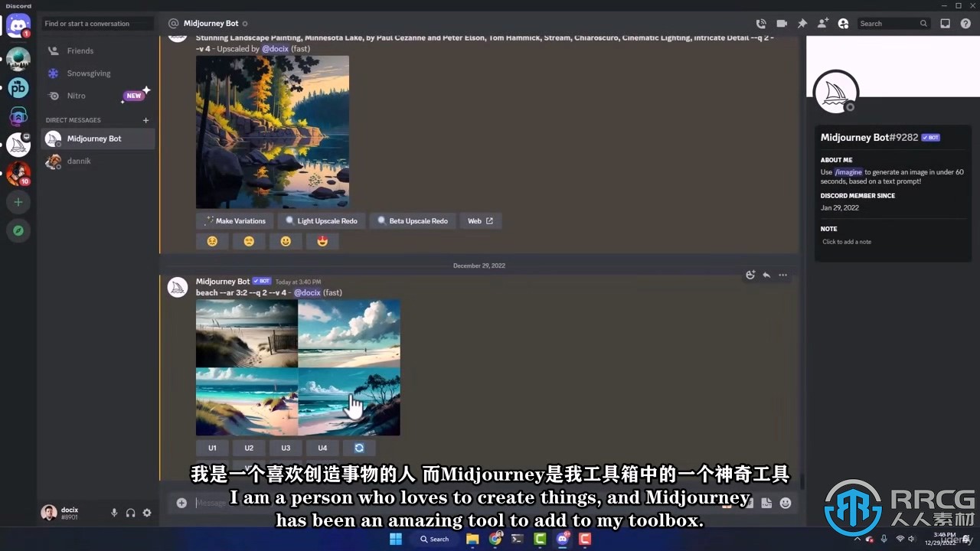
Task: Open Discord help icon
Action: click(965, 24)
